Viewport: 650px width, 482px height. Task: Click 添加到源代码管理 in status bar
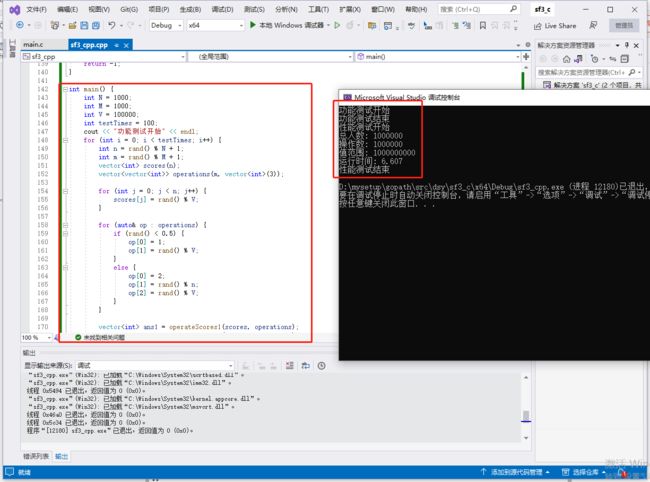515,472
